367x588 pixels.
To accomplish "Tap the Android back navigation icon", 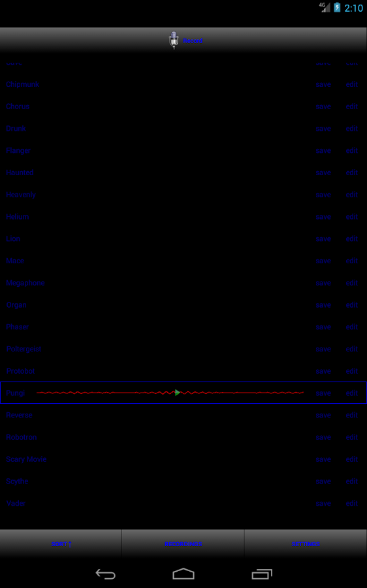I will [105, 574].
